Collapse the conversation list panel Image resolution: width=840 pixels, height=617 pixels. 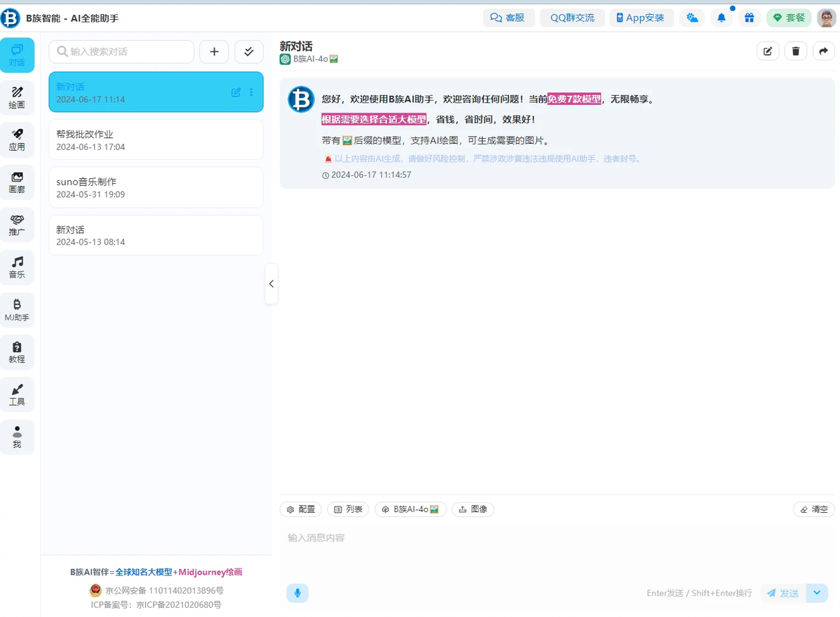pos(271,284)
